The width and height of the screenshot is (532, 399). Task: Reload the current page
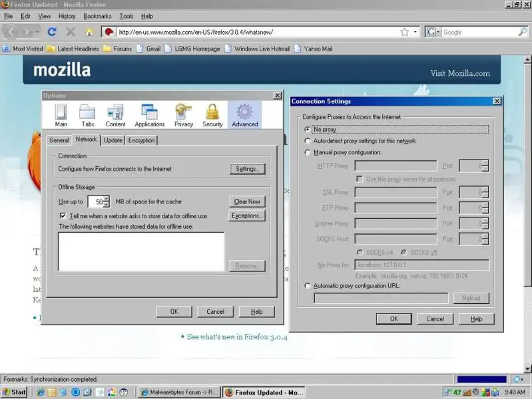tap(52, 32)
